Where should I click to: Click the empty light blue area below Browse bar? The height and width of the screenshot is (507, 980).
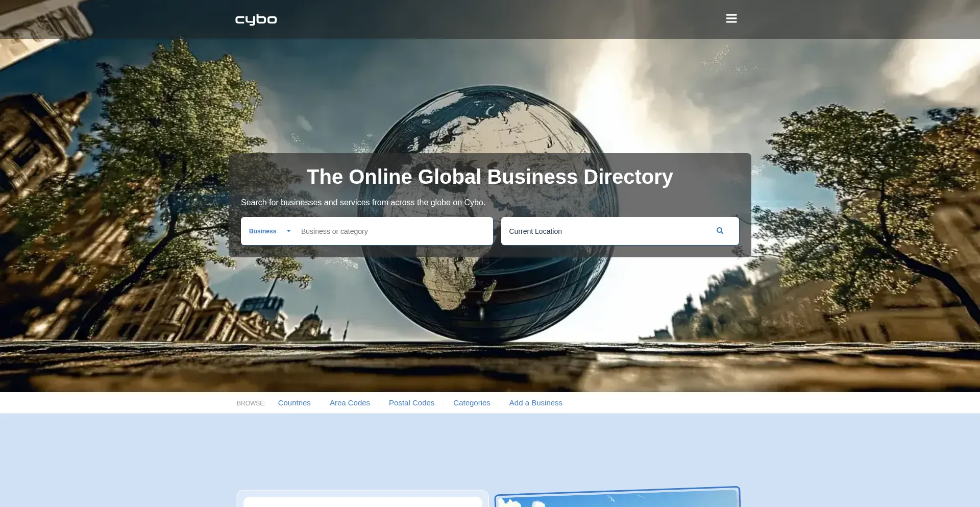pyautogui.click(x=490, y=449)
